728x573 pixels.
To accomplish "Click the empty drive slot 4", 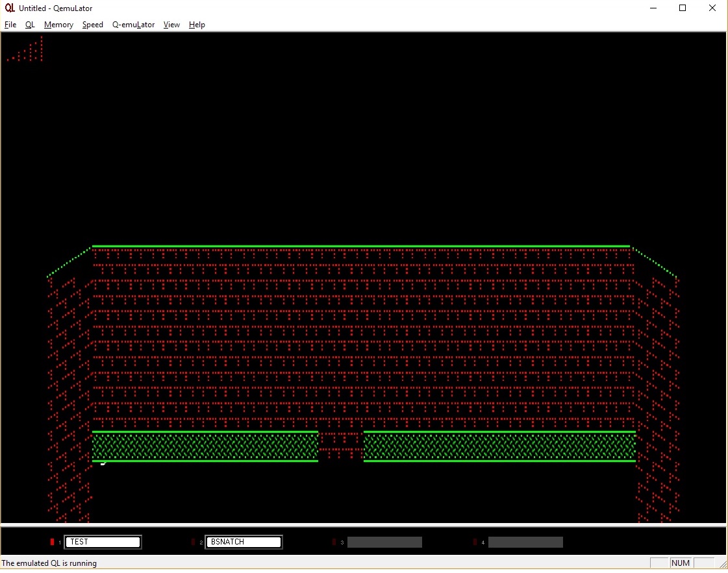I will click(525, 542).
